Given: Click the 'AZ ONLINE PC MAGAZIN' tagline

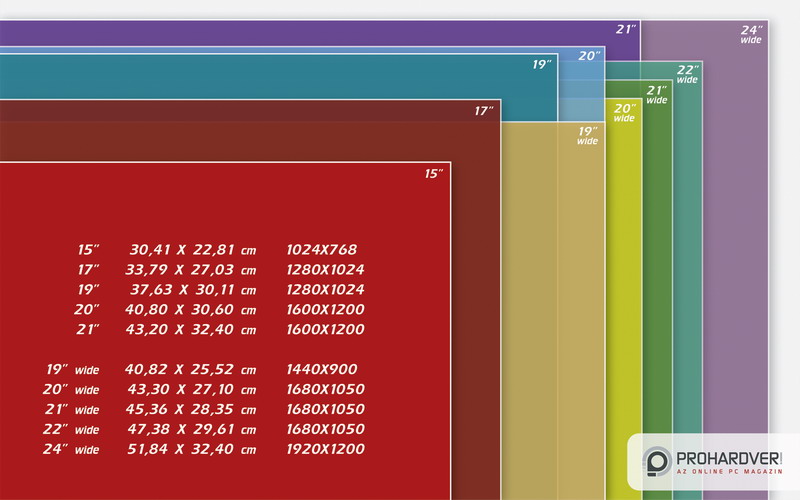Looking at the screenshot, I should click(727, 472).
